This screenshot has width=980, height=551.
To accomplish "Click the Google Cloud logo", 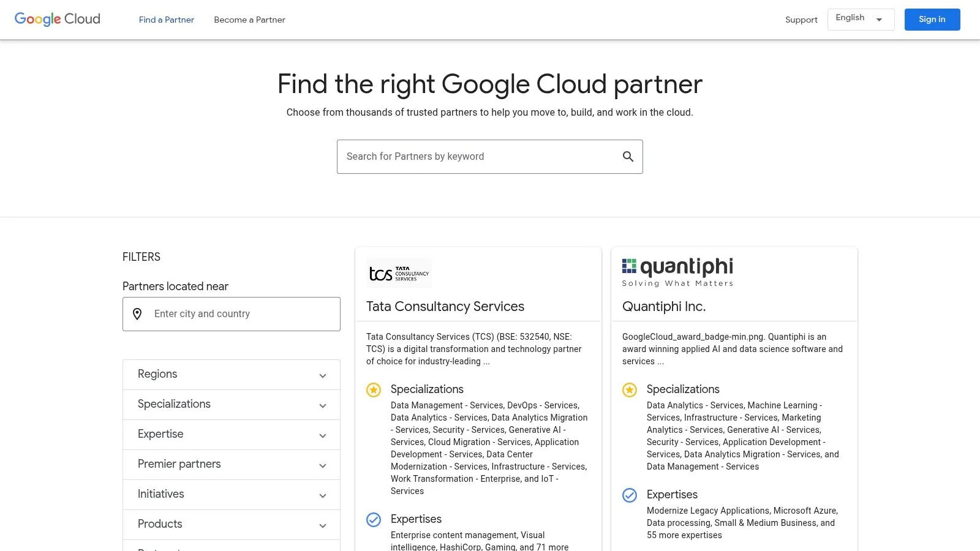I will click(57, 19).
